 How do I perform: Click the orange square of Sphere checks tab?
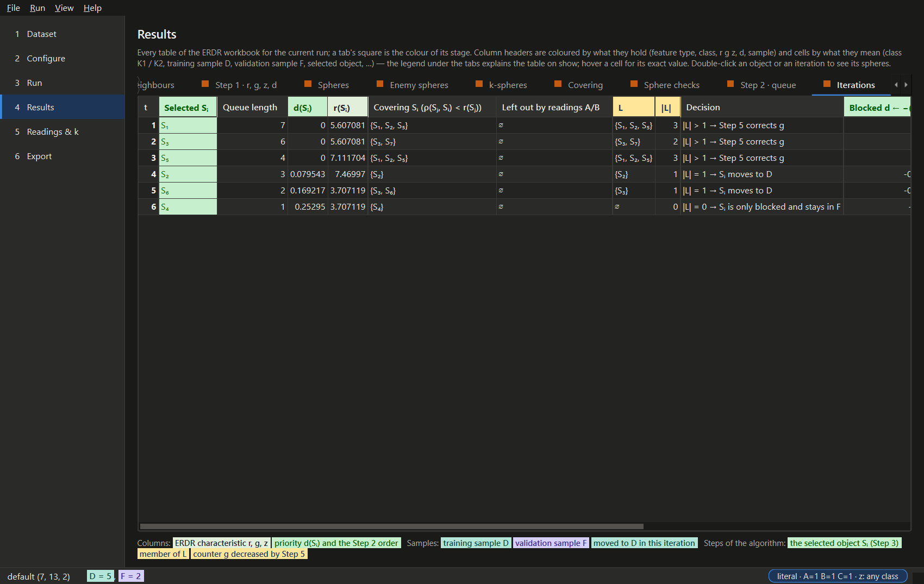click(x=634, y=84)
